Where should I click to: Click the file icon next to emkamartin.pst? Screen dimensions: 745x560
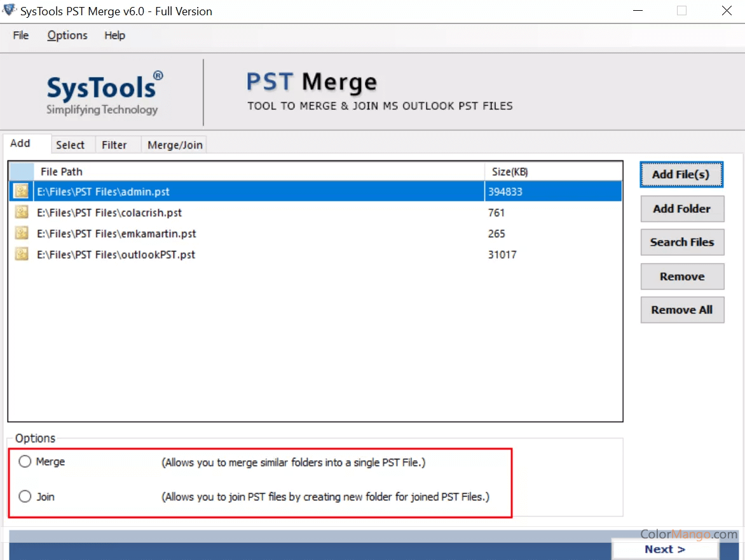(22, 233)
